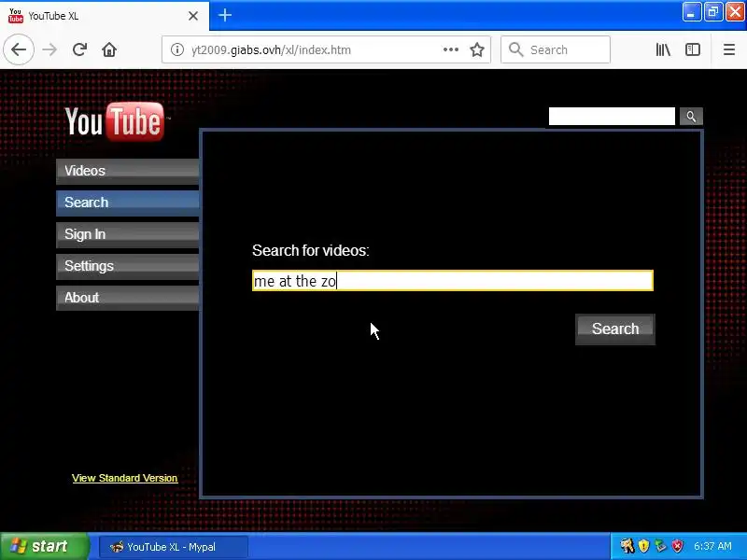Open page actions three-dot menu
This screenshot has height=560, width=747.
451,49
